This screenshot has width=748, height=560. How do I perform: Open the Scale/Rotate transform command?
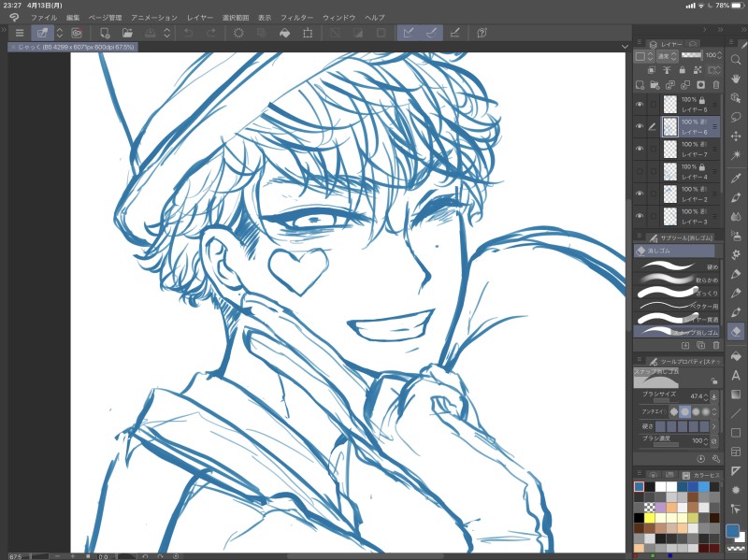point(308,33)
